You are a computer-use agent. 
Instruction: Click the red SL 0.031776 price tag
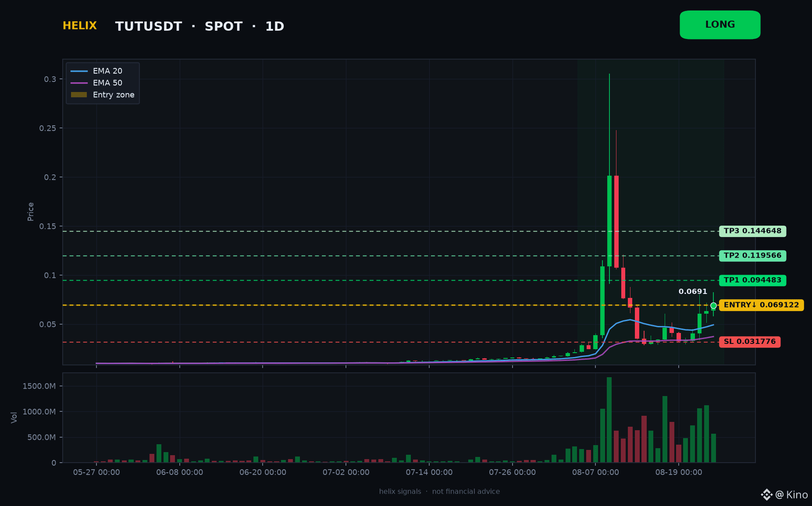750,342
